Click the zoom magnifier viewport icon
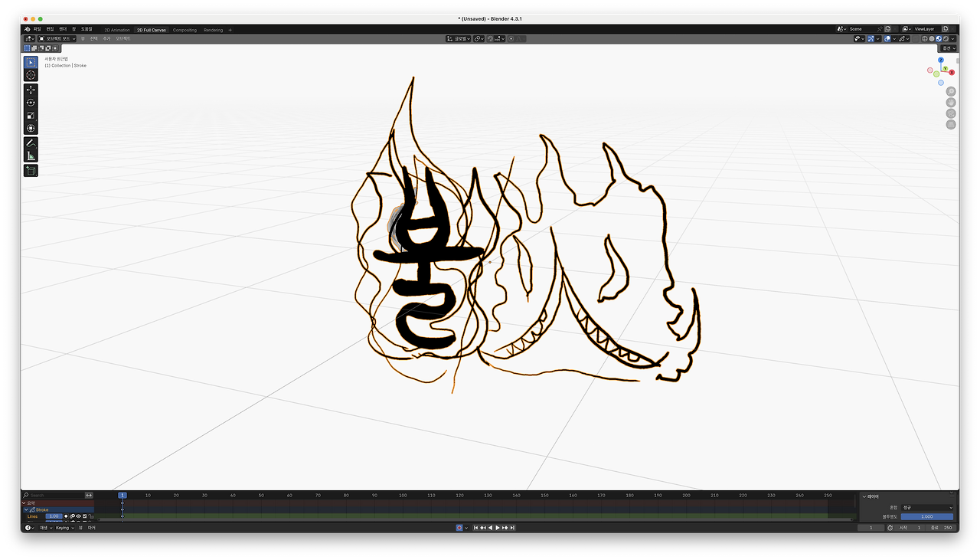 (951, 91)
